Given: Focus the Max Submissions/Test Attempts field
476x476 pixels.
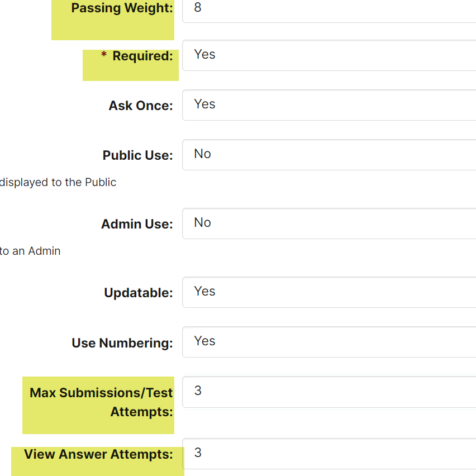Looking at the screenshot, I should (x=329, y=391).
